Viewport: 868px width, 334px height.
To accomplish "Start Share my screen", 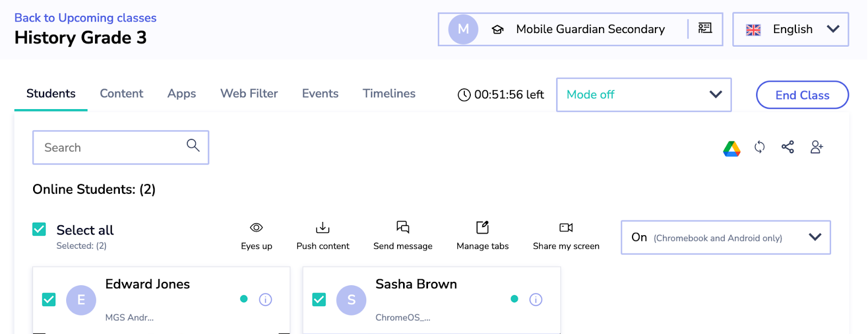I will point(566,236).
